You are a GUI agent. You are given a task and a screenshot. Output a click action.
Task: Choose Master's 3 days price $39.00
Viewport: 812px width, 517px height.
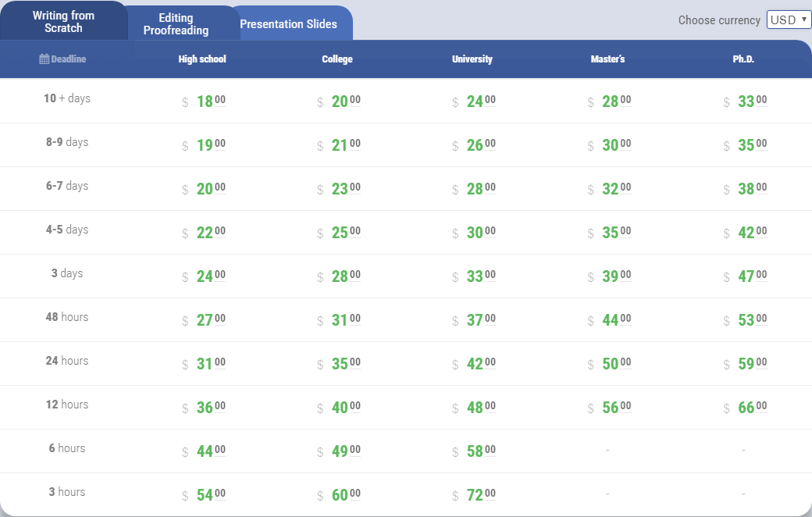(610, 276)
